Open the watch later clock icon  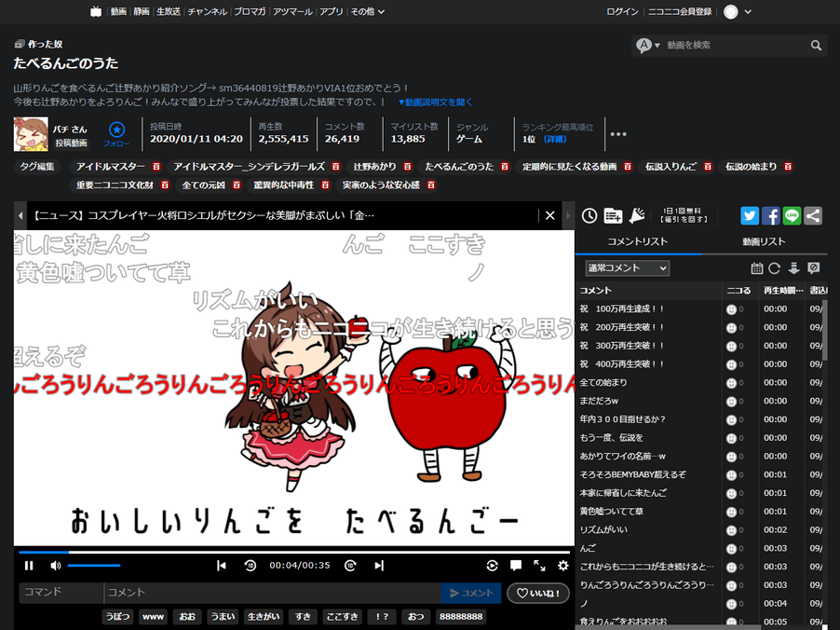[589, 216]
